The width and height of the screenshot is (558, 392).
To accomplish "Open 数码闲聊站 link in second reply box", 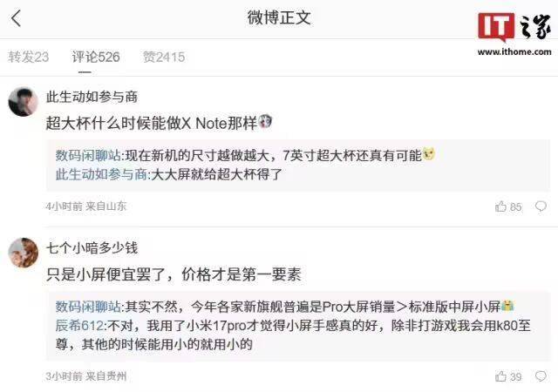I will [x=88, y=307].
